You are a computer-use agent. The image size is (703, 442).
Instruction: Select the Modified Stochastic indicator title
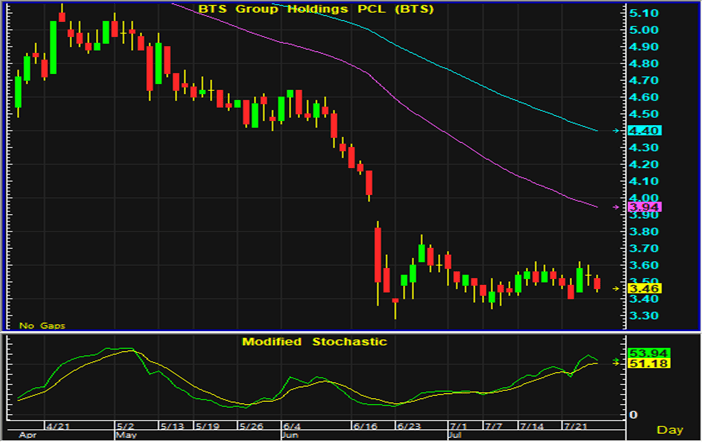click(x=314, y=342)
